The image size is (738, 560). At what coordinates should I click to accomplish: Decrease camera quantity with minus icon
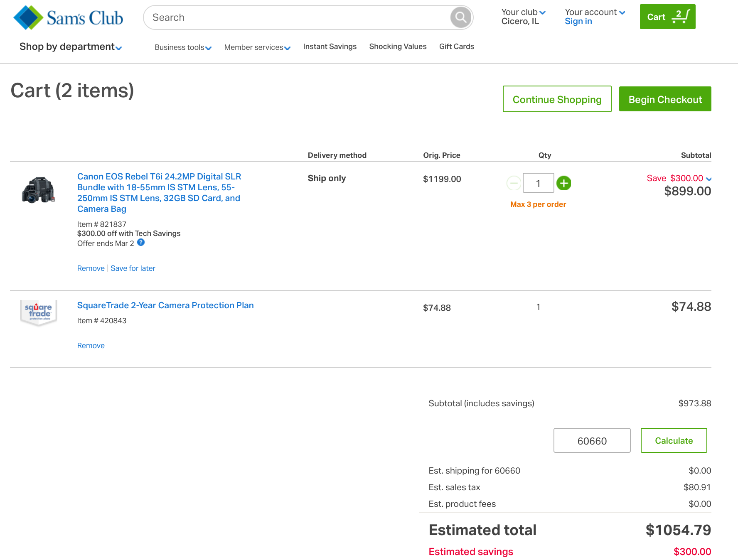[514, 183]
